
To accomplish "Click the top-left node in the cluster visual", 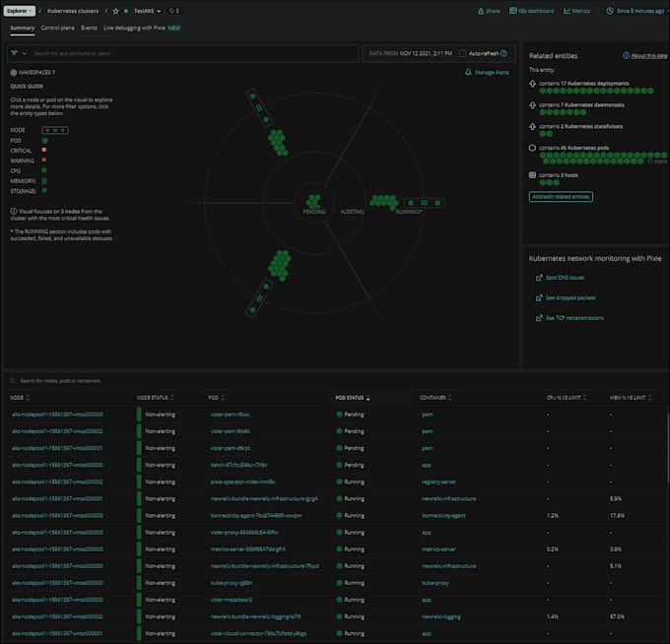I will click(259, 107).
